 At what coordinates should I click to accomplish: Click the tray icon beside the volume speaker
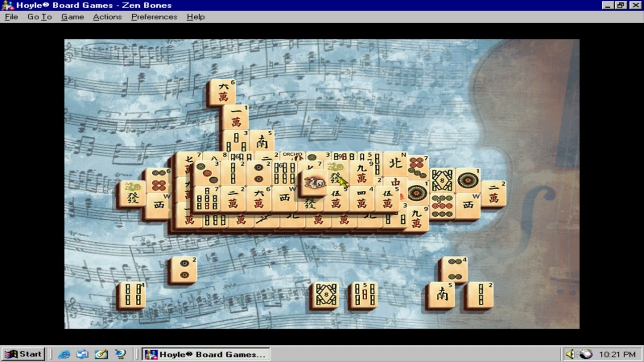(586, 354)
